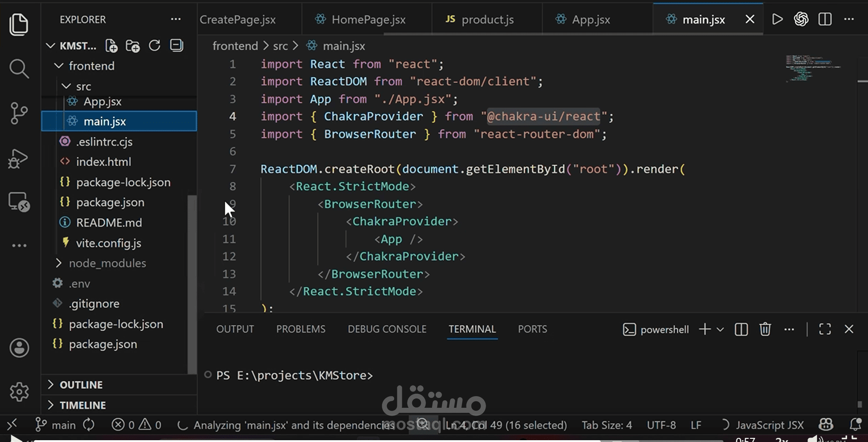Click the Tab Size: 4 indicator
The width and height of the screenshot is (868, 442).
coord(607,425)
